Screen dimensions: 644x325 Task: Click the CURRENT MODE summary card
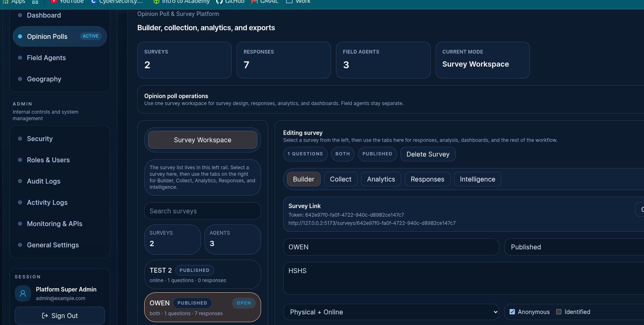click(x=483, y=60)
